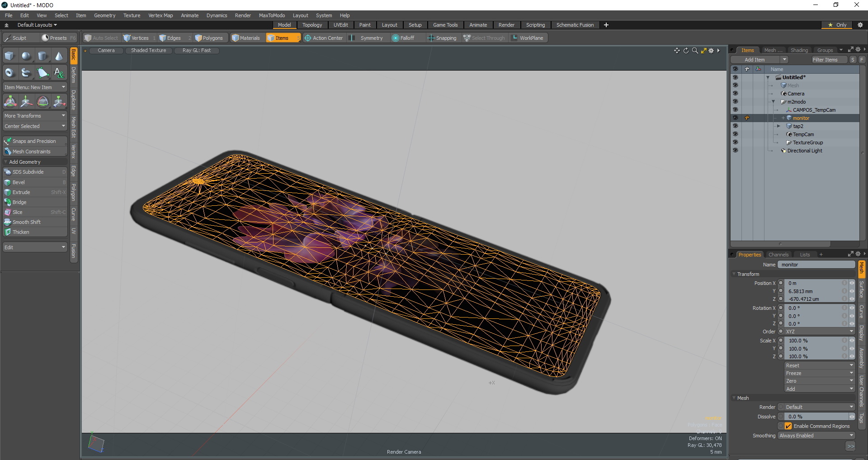Toggle visibility of m2modo group

click(x=735, y=102)
